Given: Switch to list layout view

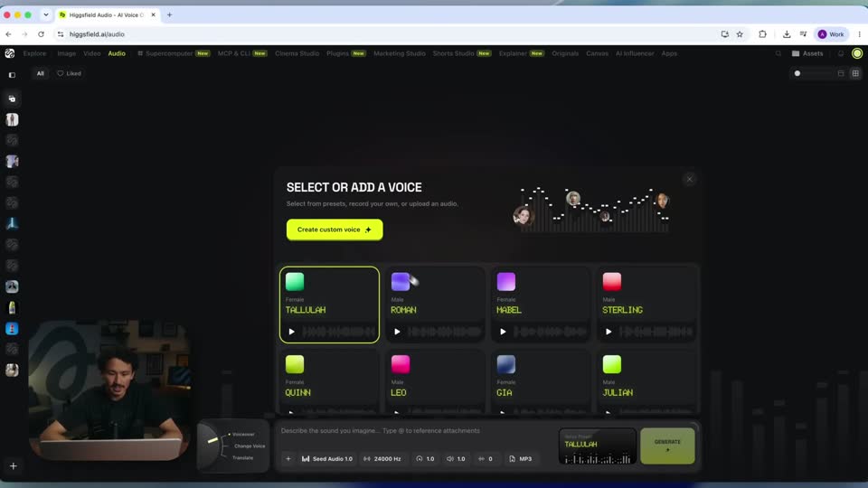Looking at the screenshot, I should point(841,73).
